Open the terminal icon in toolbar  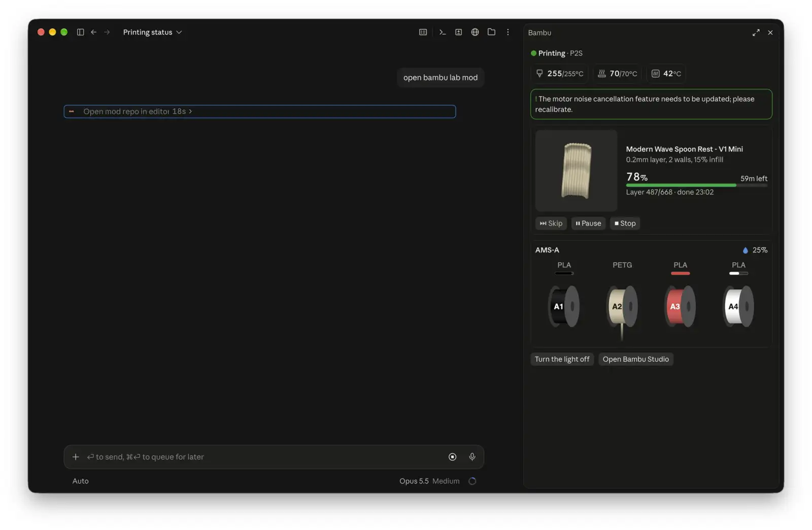pos(443,32)
